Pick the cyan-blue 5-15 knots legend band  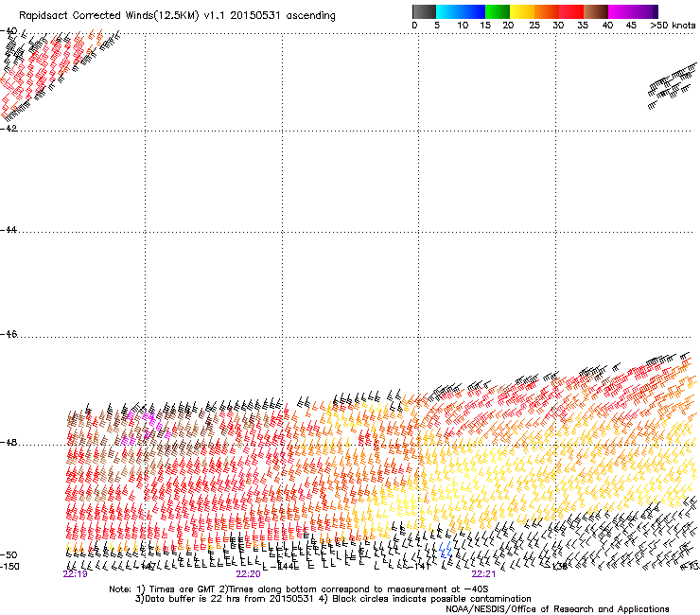pyautogui.click(x=461, y=11)
